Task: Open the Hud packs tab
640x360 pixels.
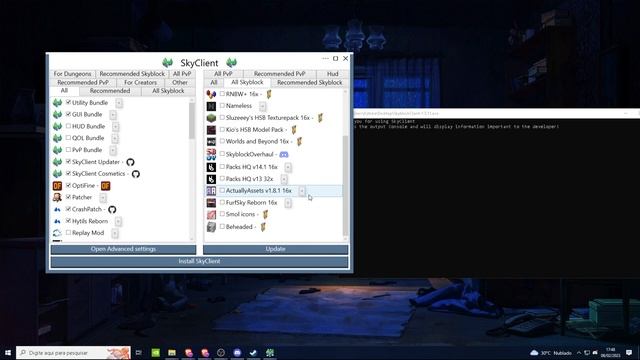Action: tap(333, 74)
